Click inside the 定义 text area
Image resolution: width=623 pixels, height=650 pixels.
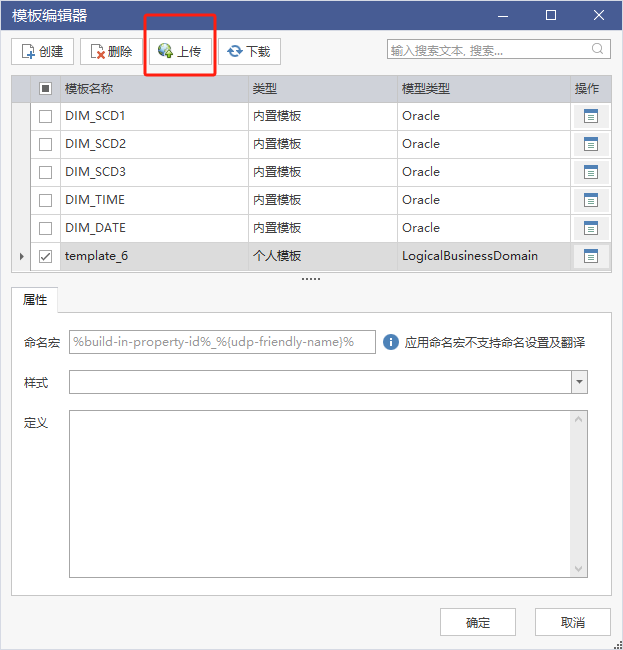point(320,494)
